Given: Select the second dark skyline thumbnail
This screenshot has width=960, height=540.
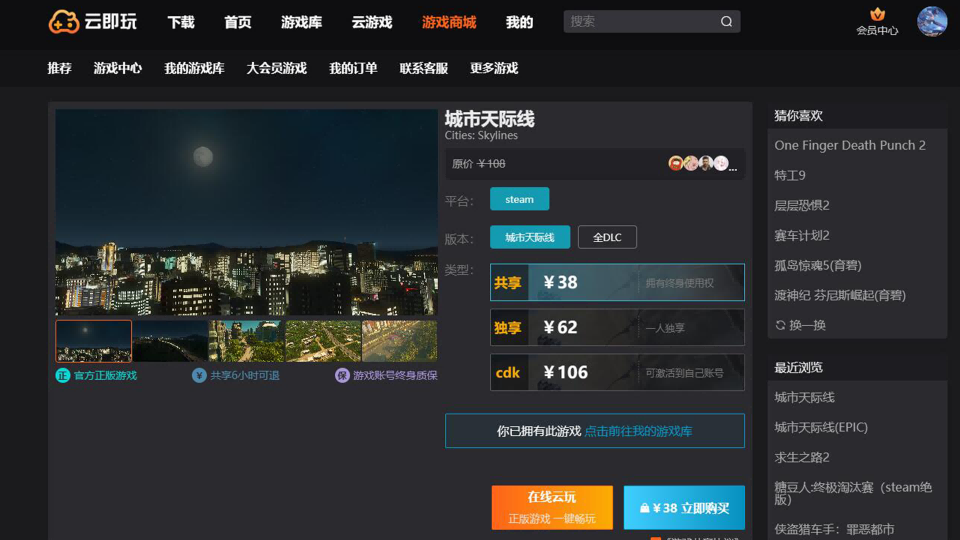Looking at the screenshot, I should coord(170,341).
